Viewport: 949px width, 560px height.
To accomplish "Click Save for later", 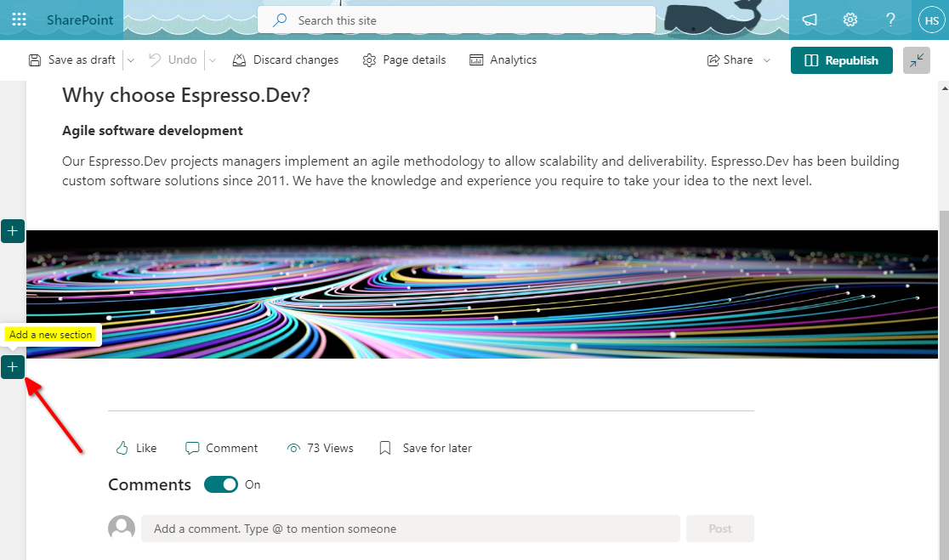I will coord(425,448).
